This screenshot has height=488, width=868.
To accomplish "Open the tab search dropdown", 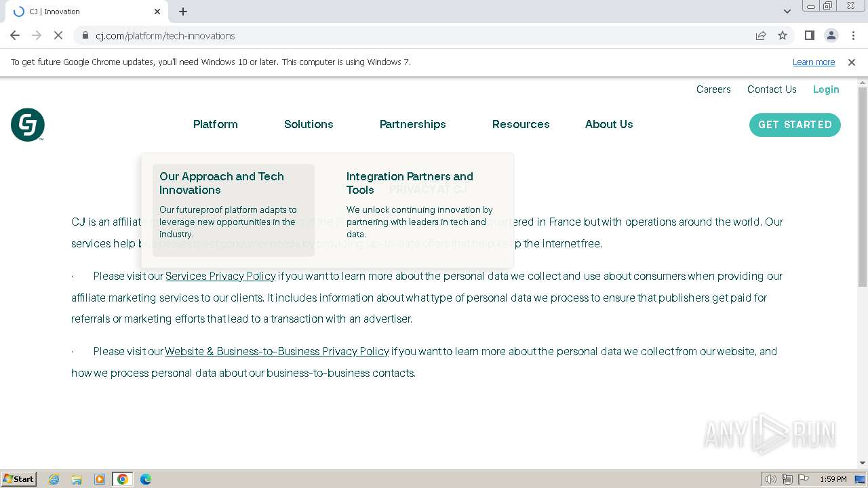I will click(787, 12).
